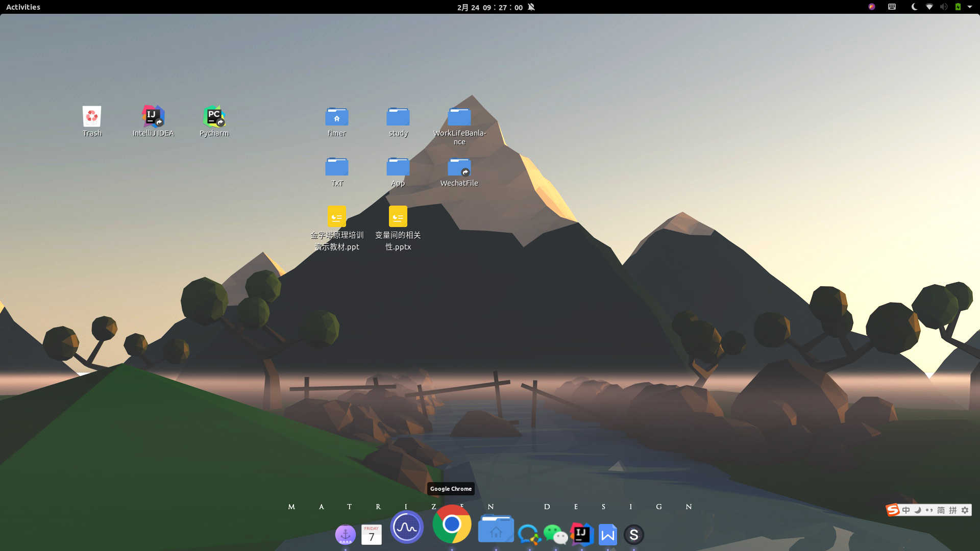Open the calendar app showing Friday 7
Viewport: 980px width, 551px height.
pyautogui.click(x=372, y=535)
